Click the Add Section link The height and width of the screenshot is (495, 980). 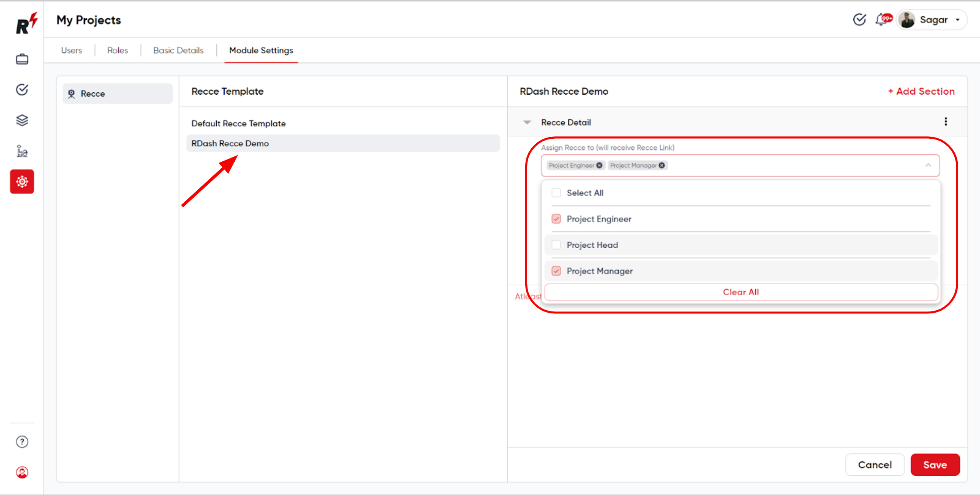921,91
